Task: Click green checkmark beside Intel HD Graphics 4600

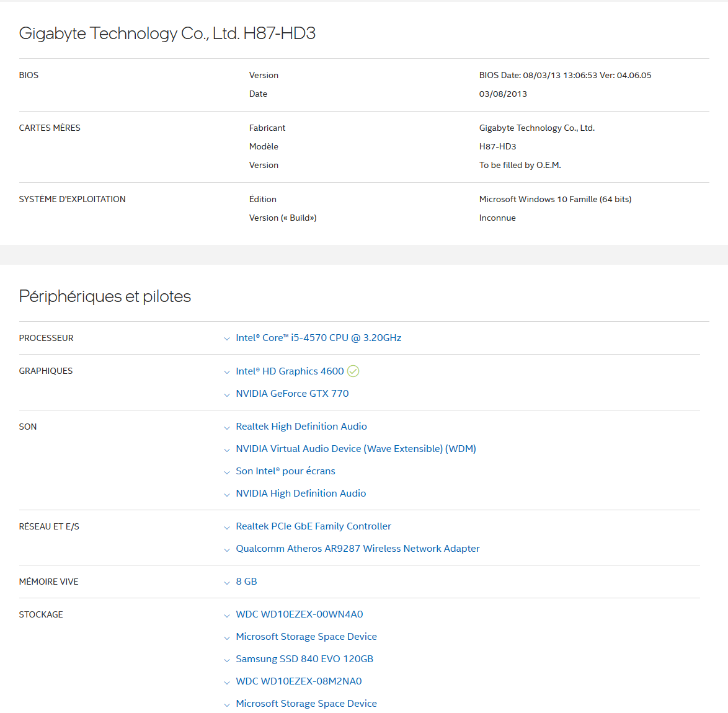Action: (x=353, y=371)
